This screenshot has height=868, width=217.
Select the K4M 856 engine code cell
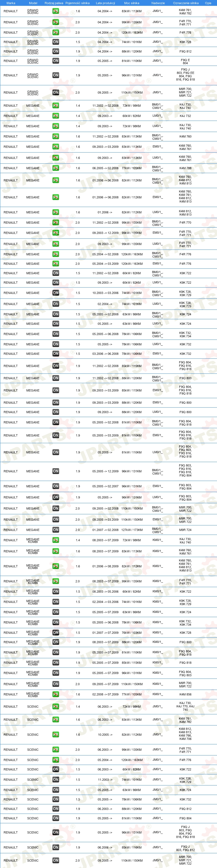[185, 694]
